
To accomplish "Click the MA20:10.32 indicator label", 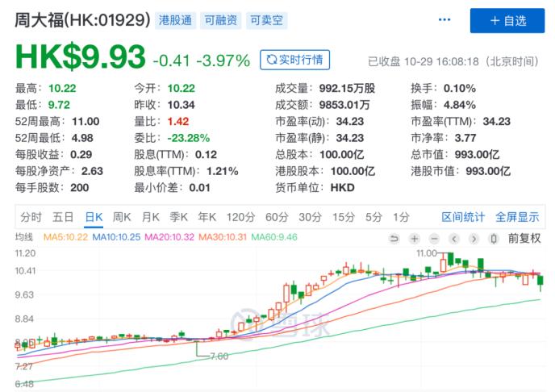I will (169, 237).
